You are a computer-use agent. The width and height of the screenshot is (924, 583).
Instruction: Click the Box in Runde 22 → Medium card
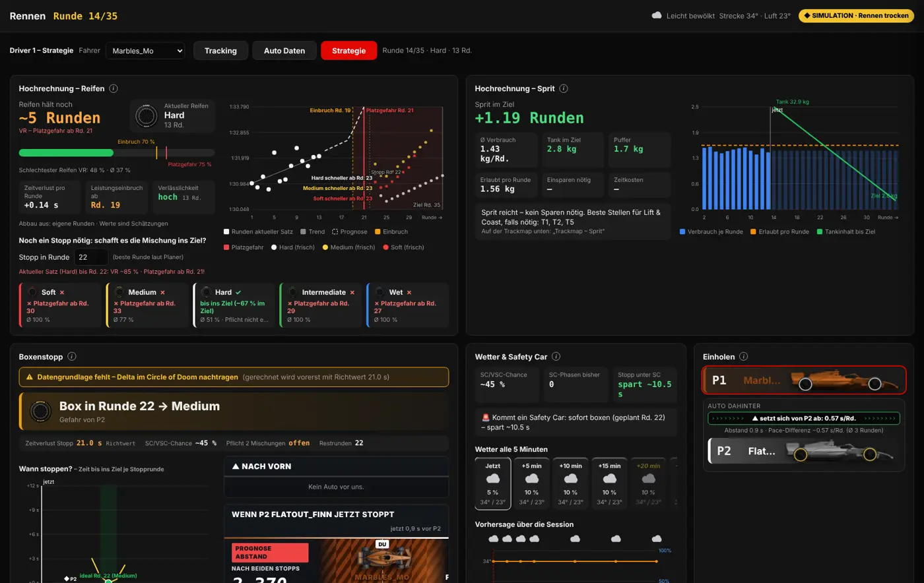pyautogui.click(x=234, y=412)
